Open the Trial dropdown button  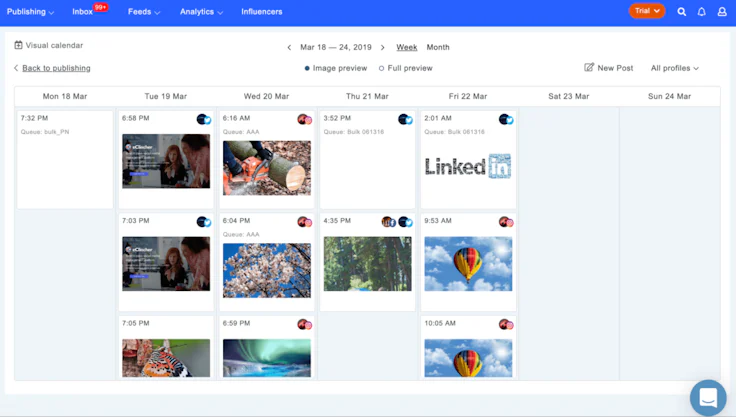pos(647,11)
